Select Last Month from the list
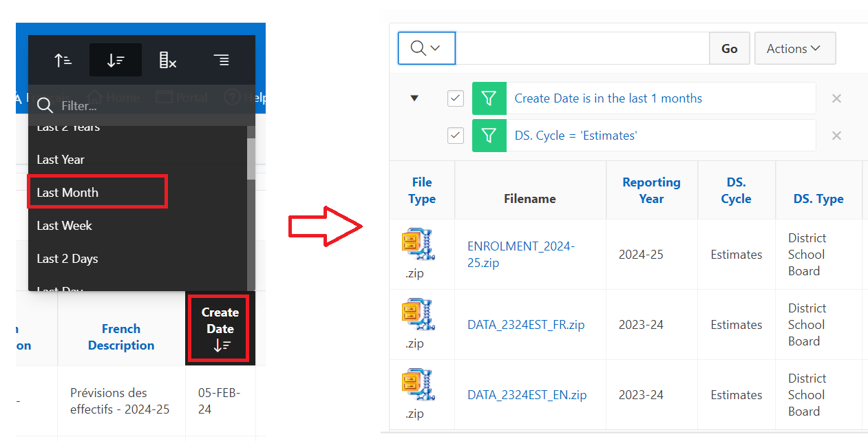 pos(67,193)
